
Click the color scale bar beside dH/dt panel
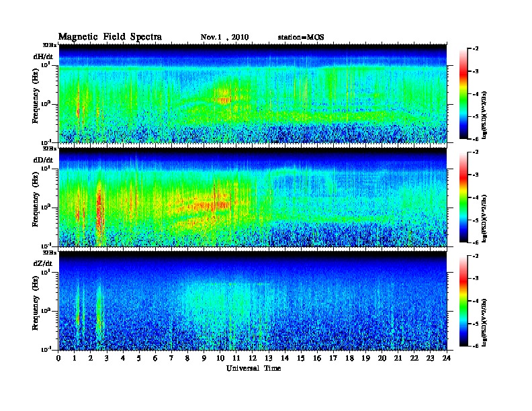pyautogui.click(x=463, y=94)
